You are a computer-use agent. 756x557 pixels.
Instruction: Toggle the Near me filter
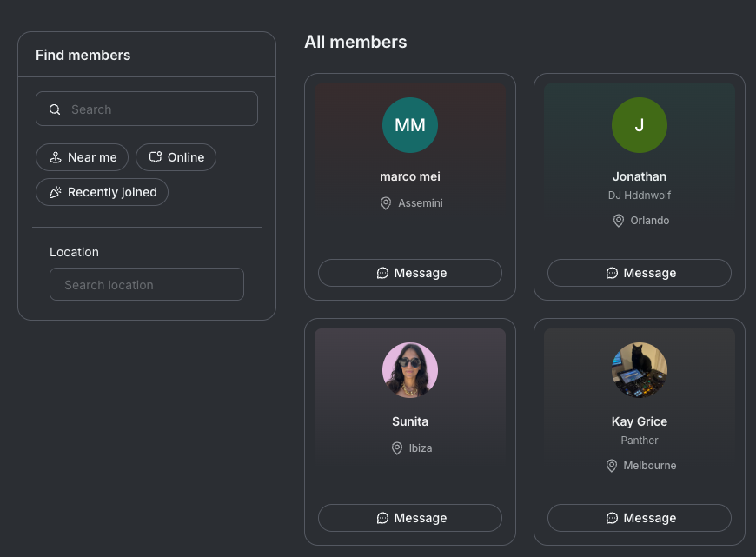82,157
